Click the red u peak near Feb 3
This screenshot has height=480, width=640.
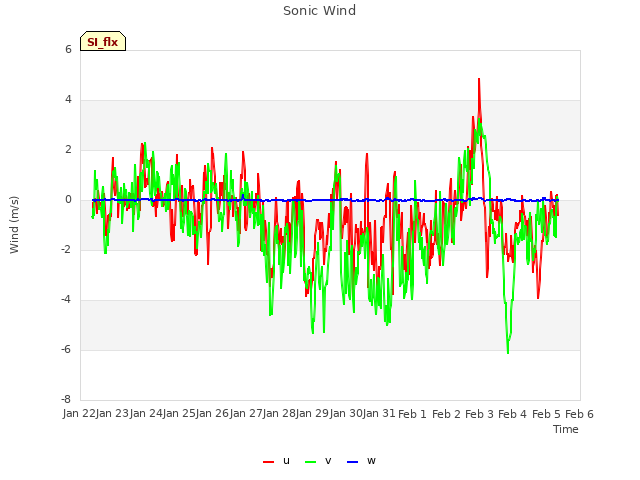coord(479,79)
